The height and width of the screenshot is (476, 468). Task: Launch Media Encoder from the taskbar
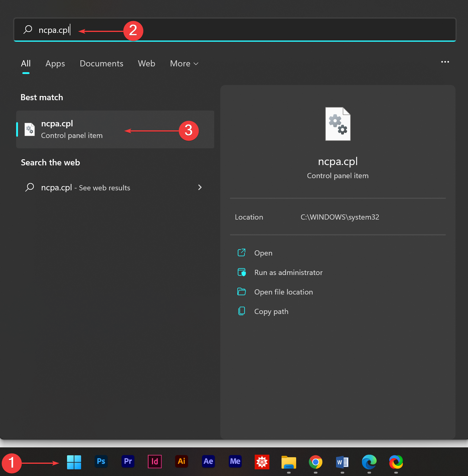click(235, 462)
